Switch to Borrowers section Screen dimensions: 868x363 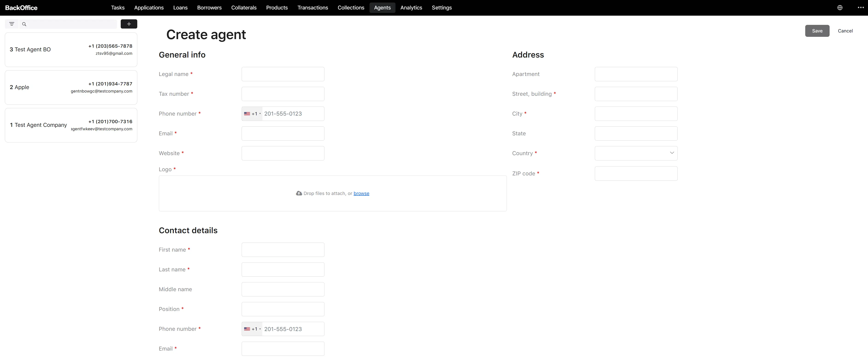click(209, 7)
